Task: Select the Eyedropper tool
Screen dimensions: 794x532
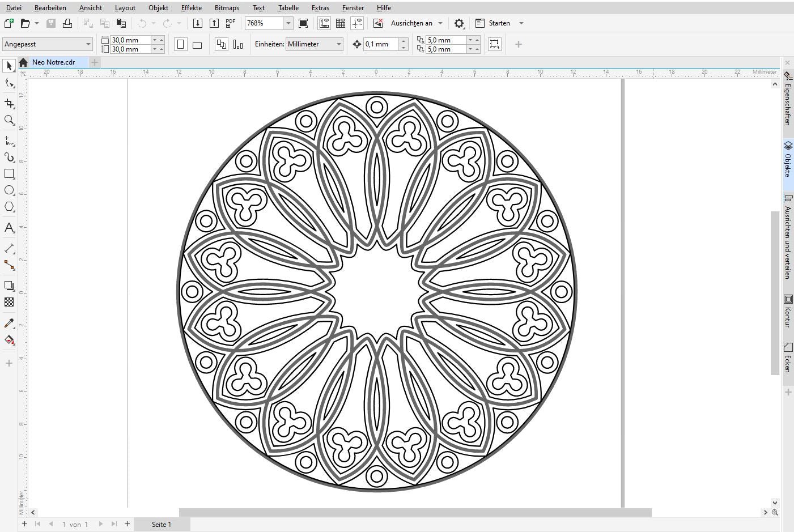Action: [9, 324]
